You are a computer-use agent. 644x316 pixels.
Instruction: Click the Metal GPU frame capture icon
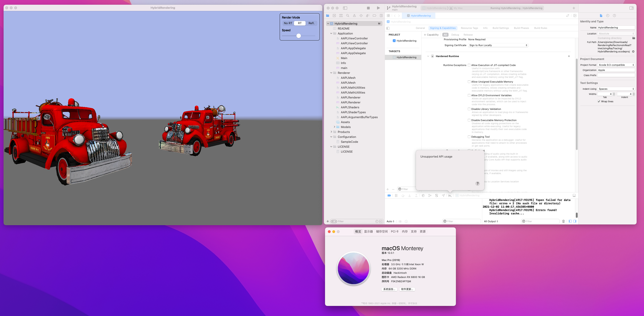[x=450, y=196]
